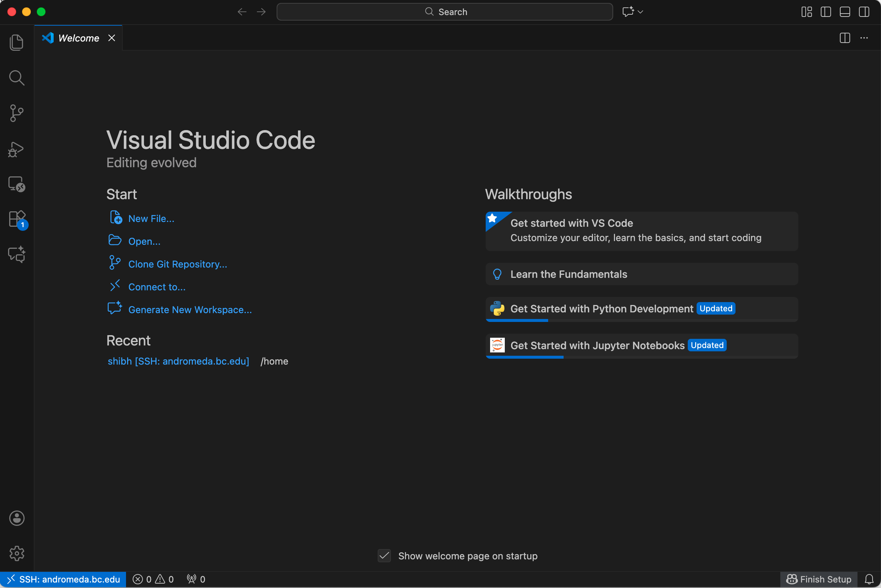Toggle the bottom panel visibility
The height and width of the screenshot is (588, 881).
[845, 12]
